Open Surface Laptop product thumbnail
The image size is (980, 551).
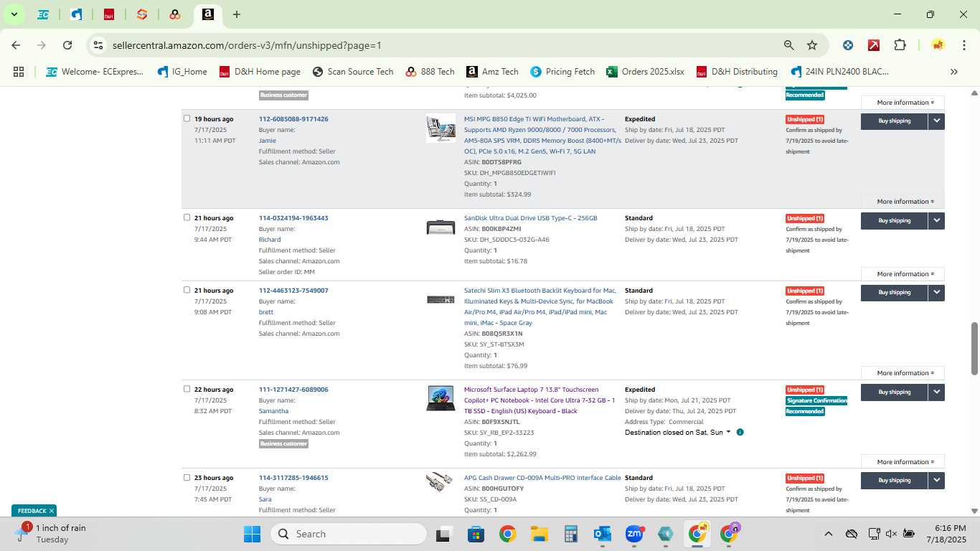tap(440, 398)
